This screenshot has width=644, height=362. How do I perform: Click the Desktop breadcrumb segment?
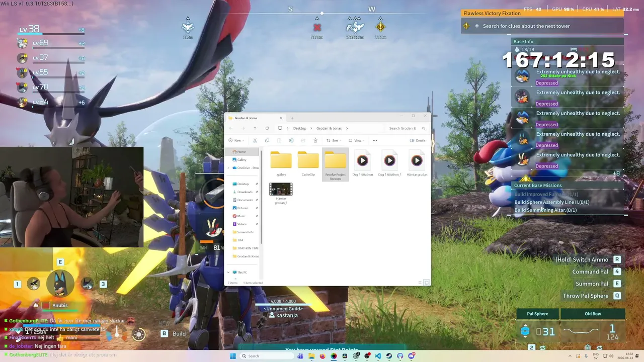(x=300, y=128)
